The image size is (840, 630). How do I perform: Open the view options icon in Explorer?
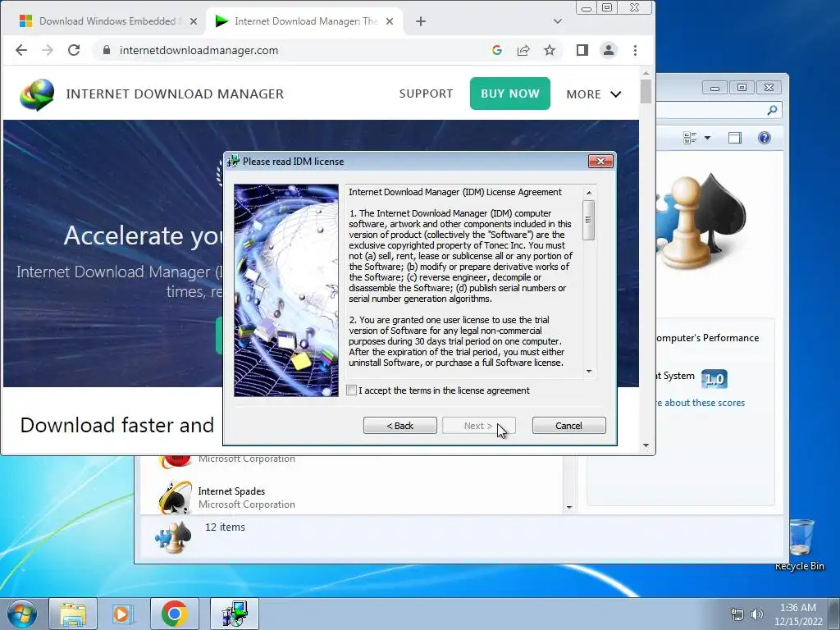pos(690,138)
